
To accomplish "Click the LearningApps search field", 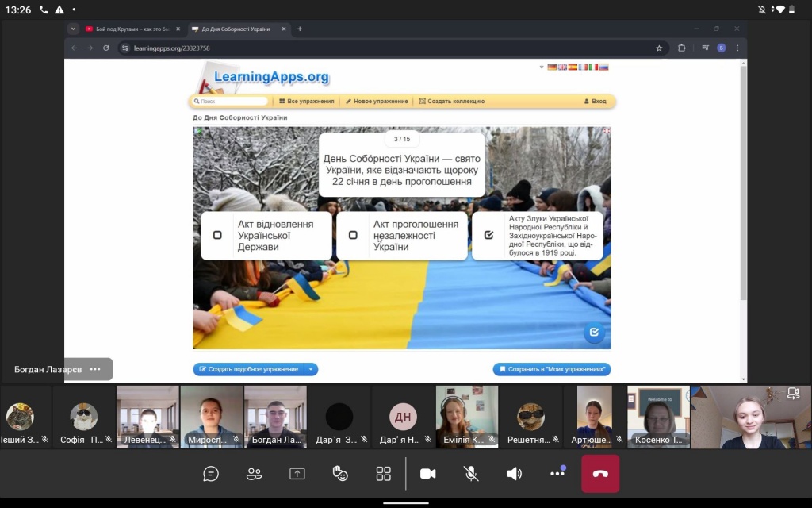I will [x=232, y=102].
